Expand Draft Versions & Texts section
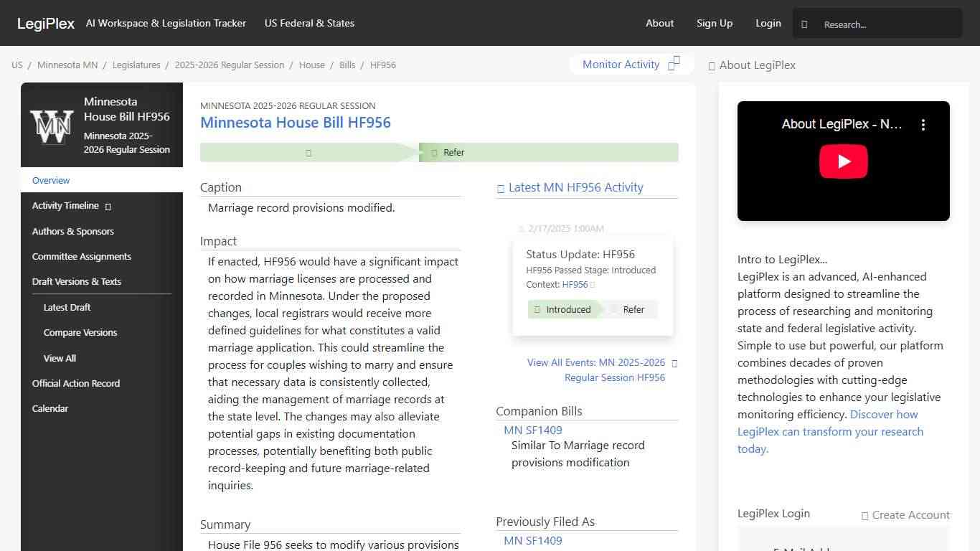Screen dimensions: 980x551 click(77, 281)
